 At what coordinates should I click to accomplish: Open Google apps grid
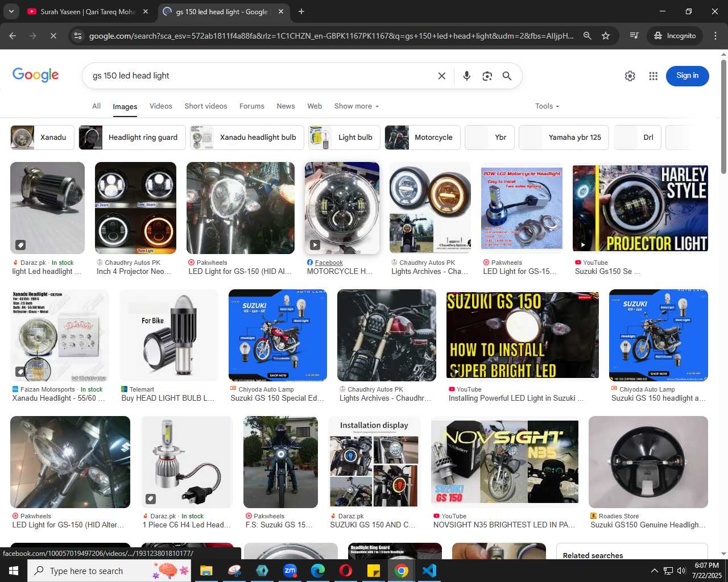click(x=653, y=76)
